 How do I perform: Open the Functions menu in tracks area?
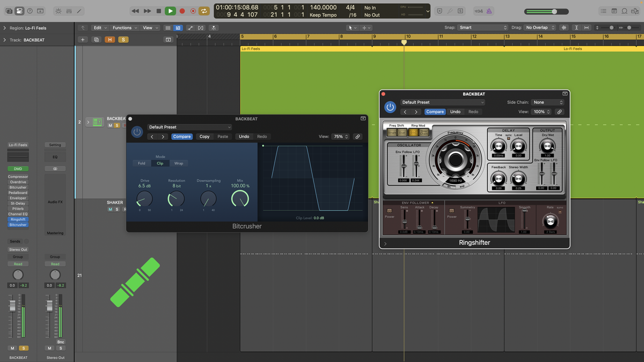coord(125,28)
